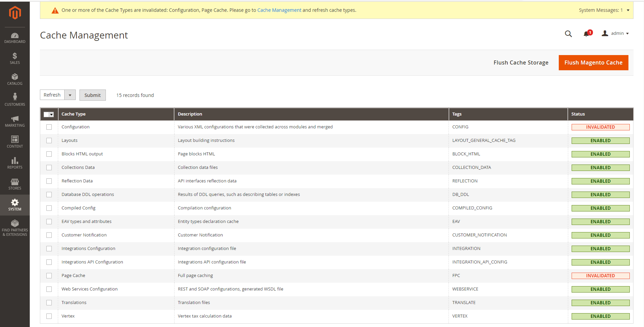Click the search magnifier icon
This screenshot has width=644, height=327.
click(568, 34)
